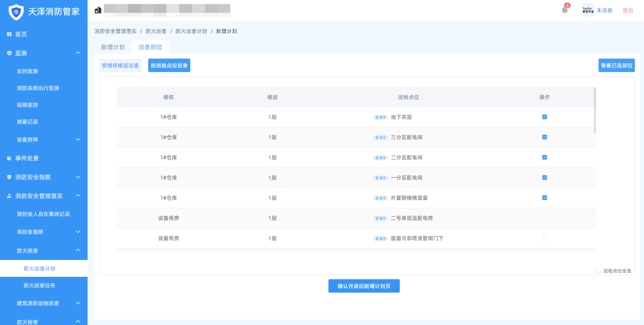
Task: Click the shield icon beside 消防安全指数
Action: coord(9,177)
